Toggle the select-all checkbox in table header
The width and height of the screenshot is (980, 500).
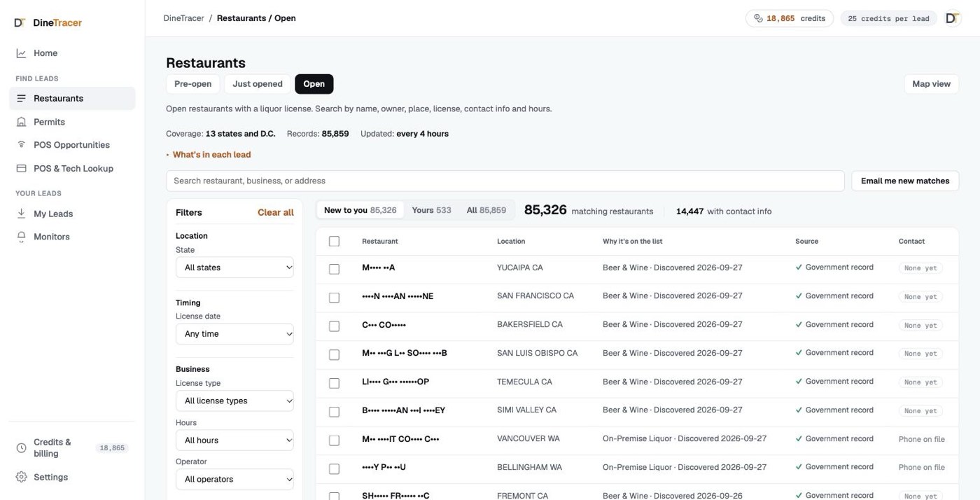click(x=334, y=241)
